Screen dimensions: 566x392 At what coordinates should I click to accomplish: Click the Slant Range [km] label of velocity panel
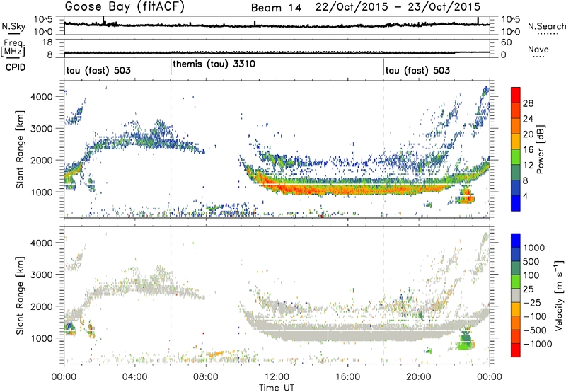[x=20, y=295]
